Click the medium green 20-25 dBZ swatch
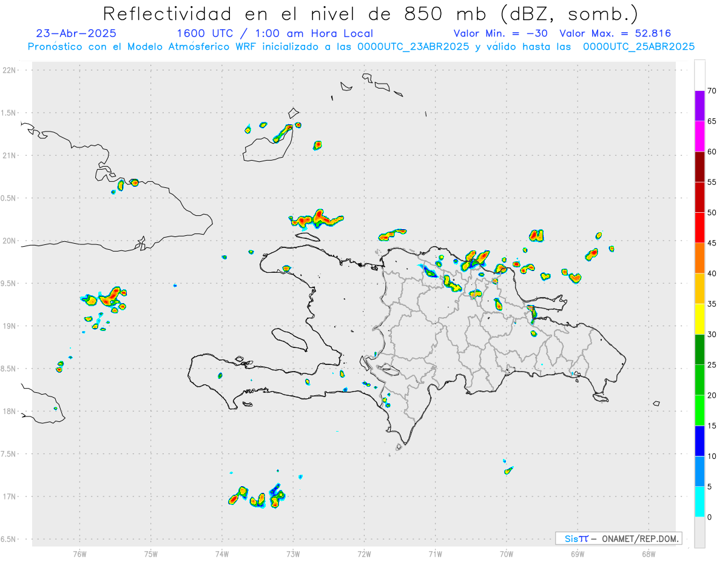This screenshot has height=562, width=728. (699, 380)
